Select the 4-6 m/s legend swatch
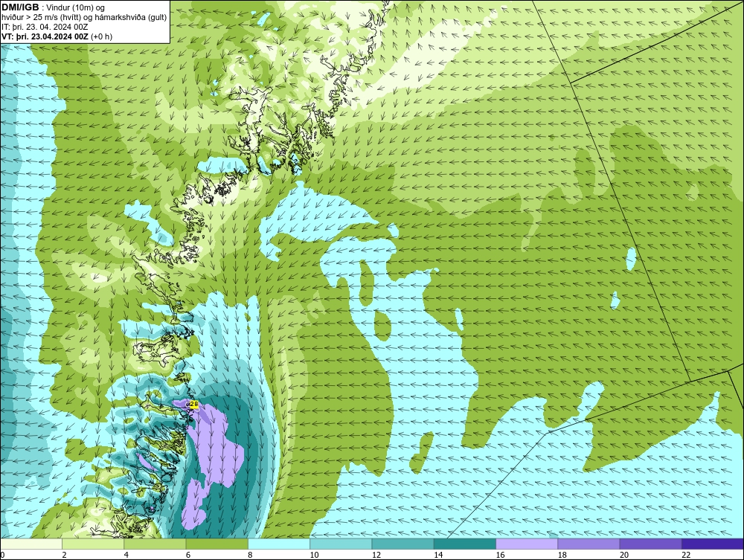This screenshot has height=560, width=744. point(155,544)
